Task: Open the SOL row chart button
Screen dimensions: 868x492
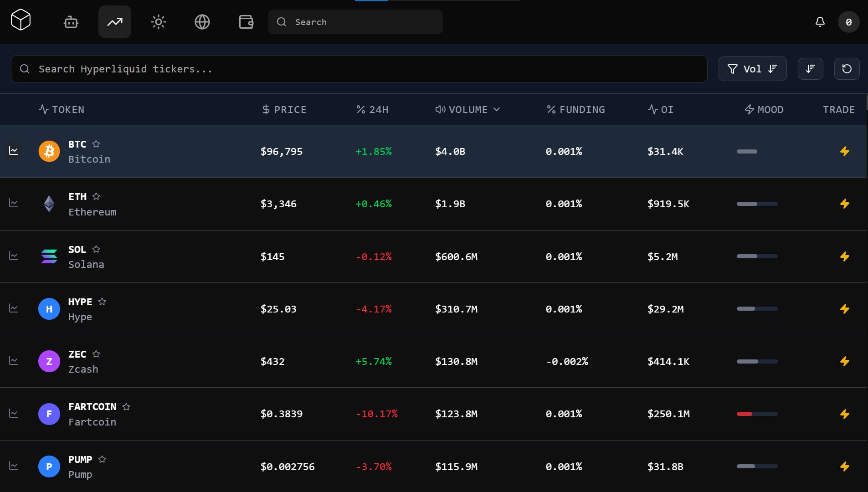Action: (x=14, y=256)
